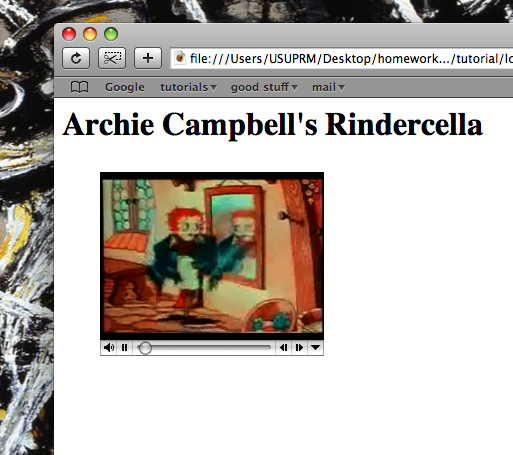Click the green zoom window button
This screenshot has height=455, width=513.
[111, 34]
